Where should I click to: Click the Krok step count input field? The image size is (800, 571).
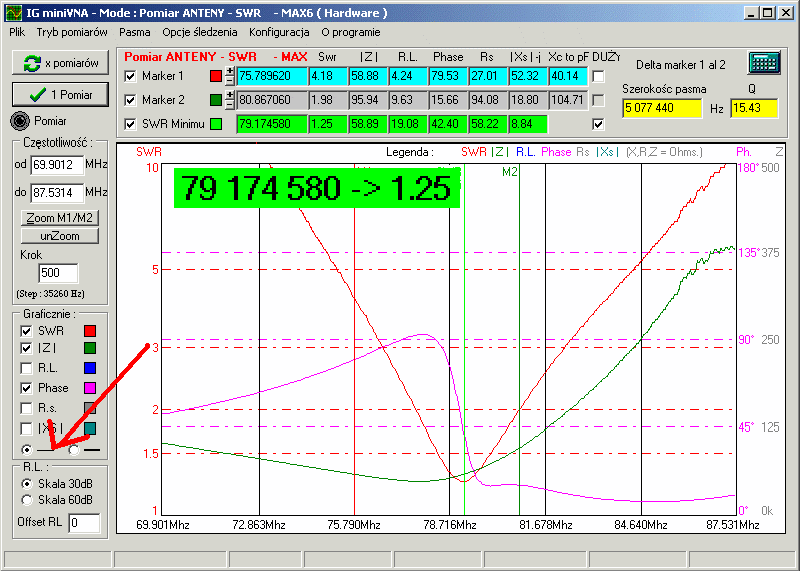[x=58, y=274]
